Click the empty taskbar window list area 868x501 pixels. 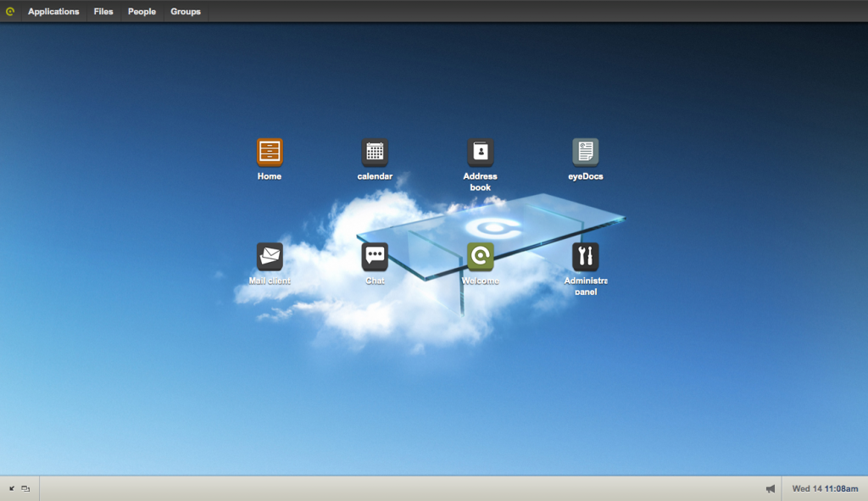click(381, 488)
